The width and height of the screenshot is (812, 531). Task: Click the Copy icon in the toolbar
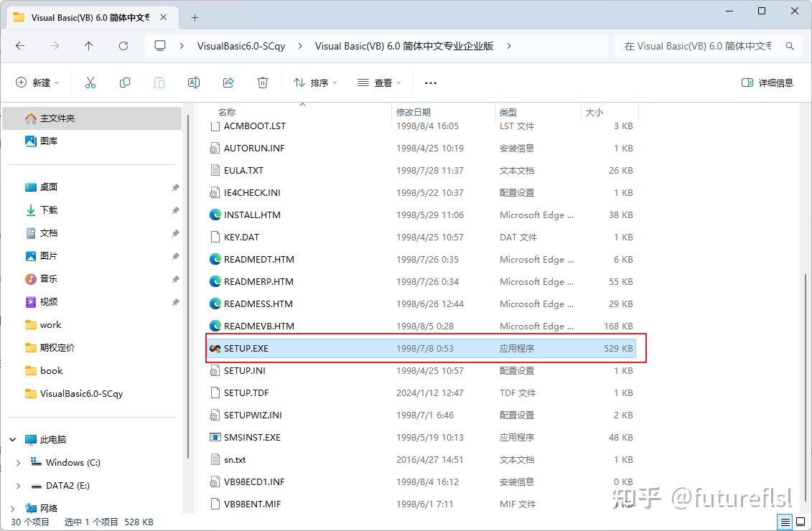pos(125,83)
